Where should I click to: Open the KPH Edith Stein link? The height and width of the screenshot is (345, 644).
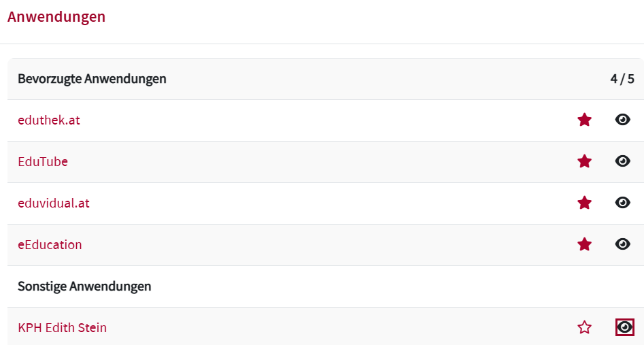pos(62,328)
